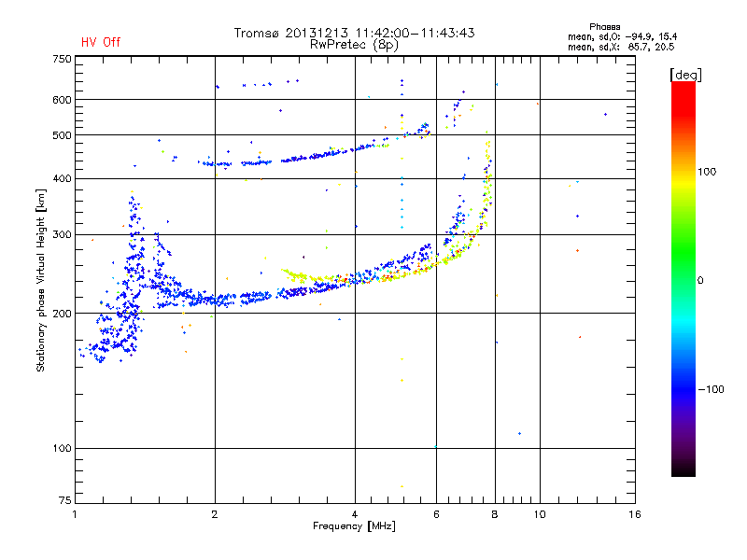Click the '100' height axis label
Image resolution: width=747 pixels, height=560 pixels.
(x=62, y=448)
